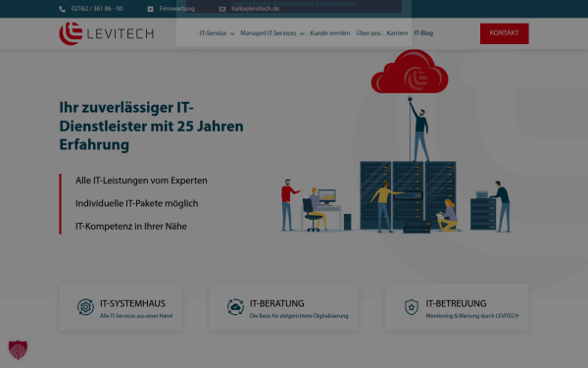
Task: Click the red cloud illustration
Action: click(x=410, y=72)
